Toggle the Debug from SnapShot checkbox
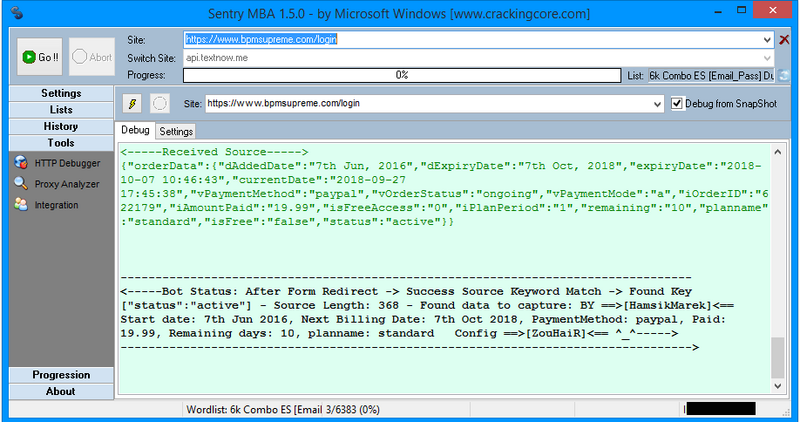This screenshot has height=422, width=800. point(677,104)
